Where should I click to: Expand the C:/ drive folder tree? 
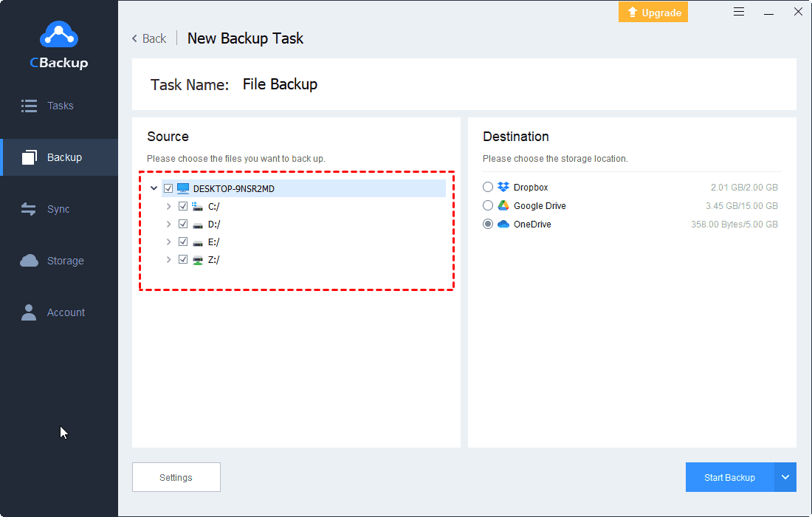pyautogui.click(x=168, y=207)
